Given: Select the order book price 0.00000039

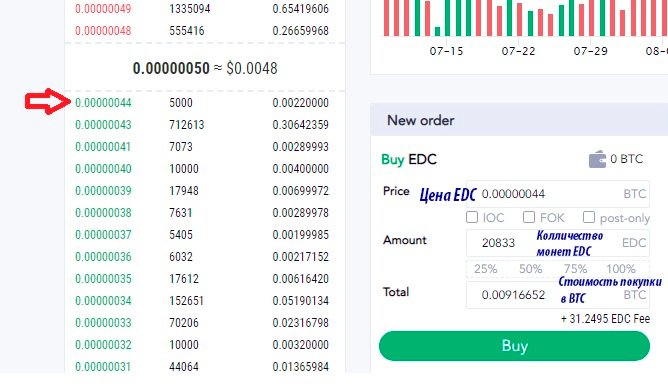Looking at the screenshot, I should coord(104,191).
